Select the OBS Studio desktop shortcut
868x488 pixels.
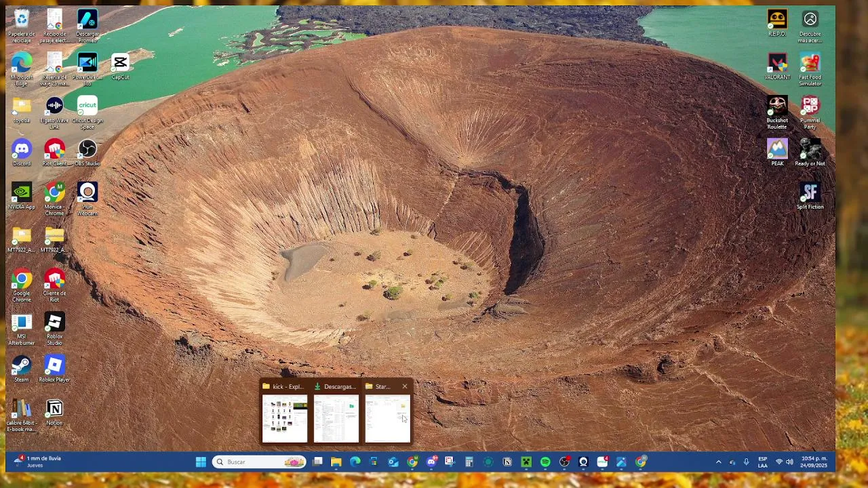tap(87, 154)
